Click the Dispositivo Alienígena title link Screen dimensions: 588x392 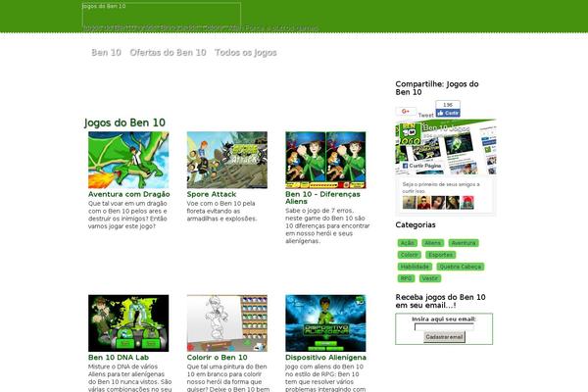[325, 358]
